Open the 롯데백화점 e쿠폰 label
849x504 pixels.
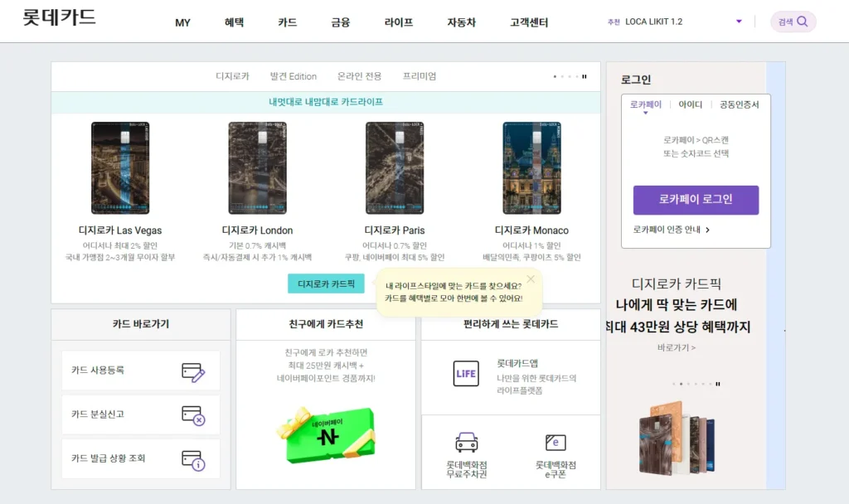click(x=555, y=469)
